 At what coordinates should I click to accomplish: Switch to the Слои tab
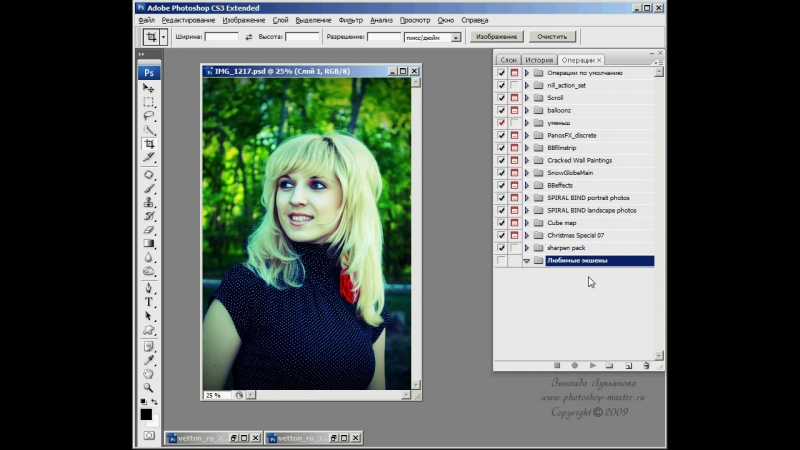click(508, 61)
